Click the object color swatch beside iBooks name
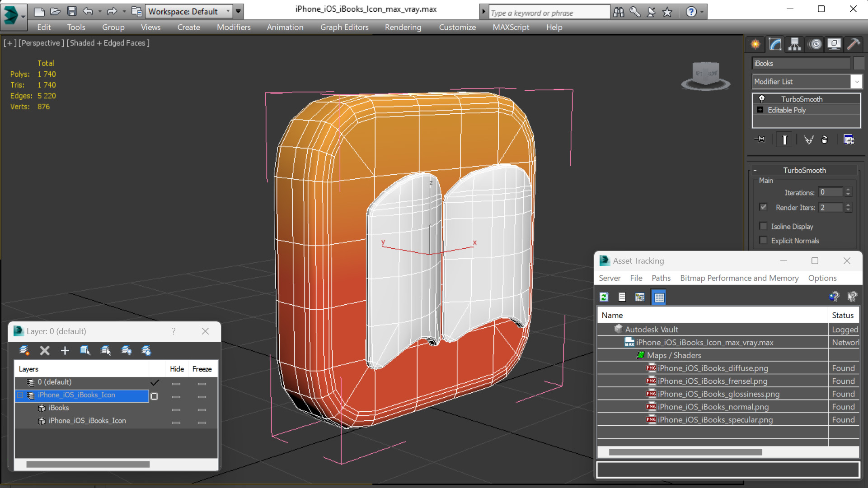Image resolution: width=868 pixels, height=488 pixels. tap(859, 63)
